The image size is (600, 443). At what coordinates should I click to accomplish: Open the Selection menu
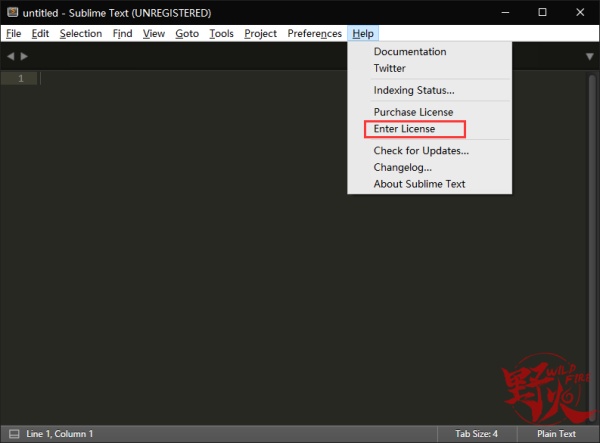click(81, 34)
